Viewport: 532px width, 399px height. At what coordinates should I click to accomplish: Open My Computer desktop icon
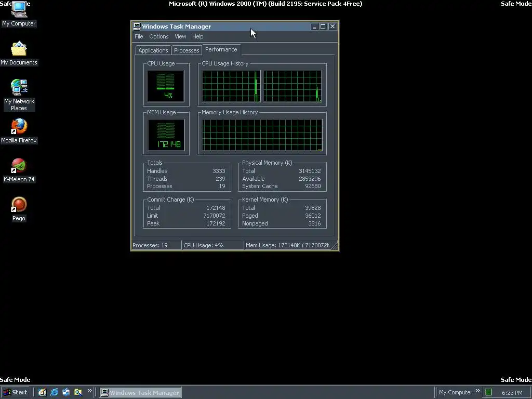pyautogui.click(x=19, y=14)
